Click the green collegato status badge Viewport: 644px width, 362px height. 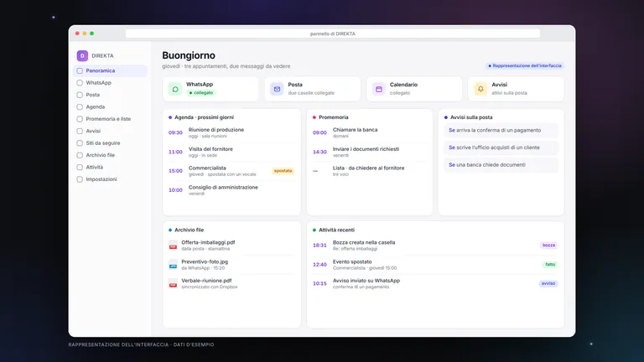(201, 93)
